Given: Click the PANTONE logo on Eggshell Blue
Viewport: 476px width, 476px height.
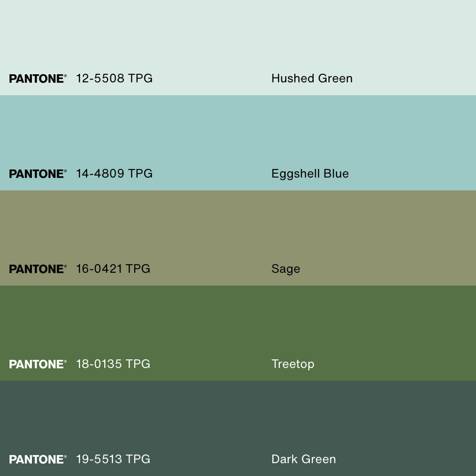Looking at the screenshot, I should point(38,174).
